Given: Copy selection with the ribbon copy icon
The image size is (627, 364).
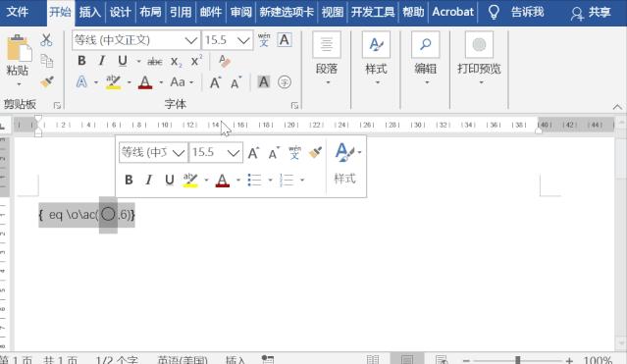Looking at the screenshot, I should 47,61.
